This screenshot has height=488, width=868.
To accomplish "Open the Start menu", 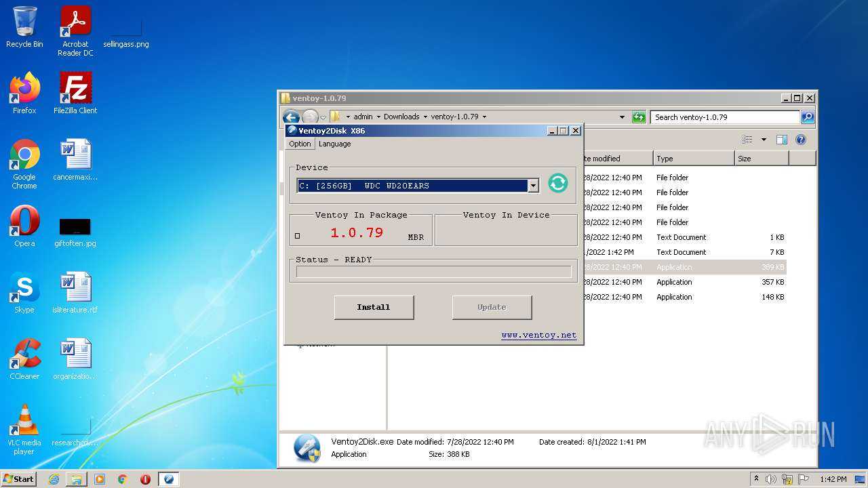I will pyautogui.click(x=19, y=479).
